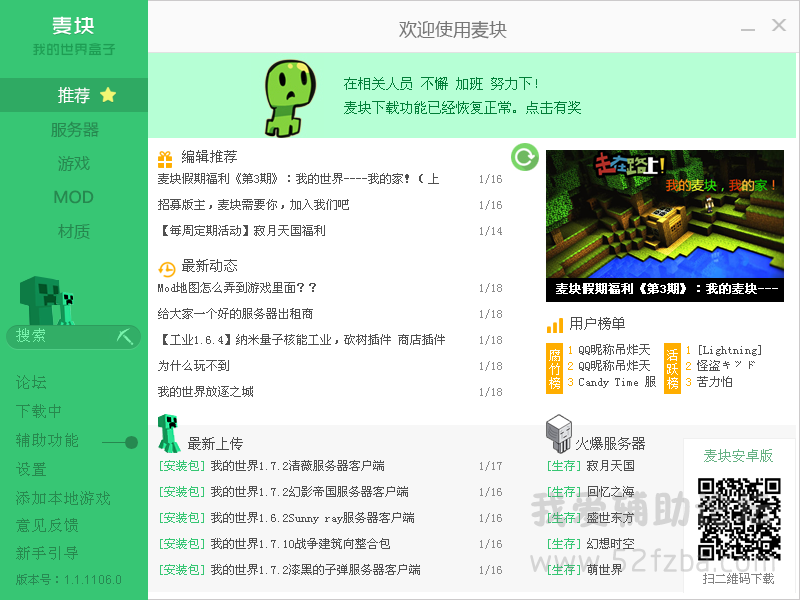Open the 为什么玩不到 post
Screen dimensions: 800x600
(193, 366)
